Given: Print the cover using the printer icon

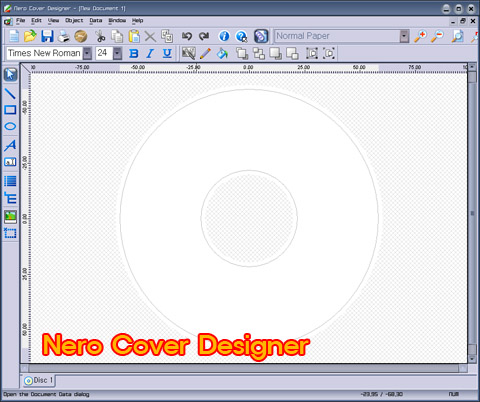Looking at the screenshot, I should click(x=63, y=36).
